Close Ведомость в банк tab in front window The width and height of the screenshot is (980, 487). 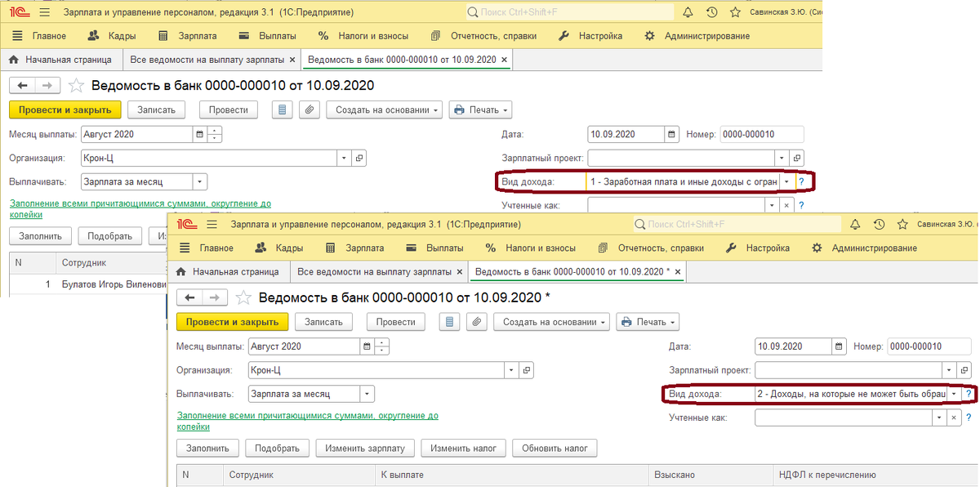pyautogui.click(x=679, y=271)
